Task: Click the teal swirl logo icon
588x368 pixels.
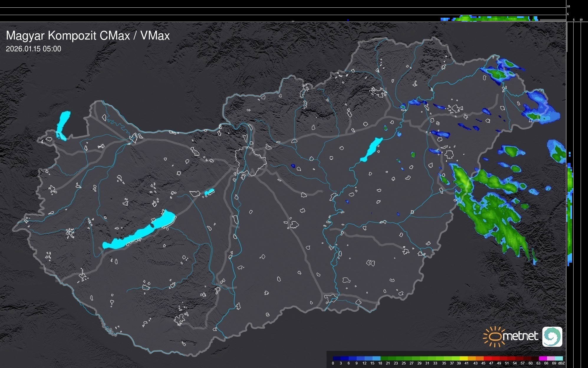Action: coord(552,336)
